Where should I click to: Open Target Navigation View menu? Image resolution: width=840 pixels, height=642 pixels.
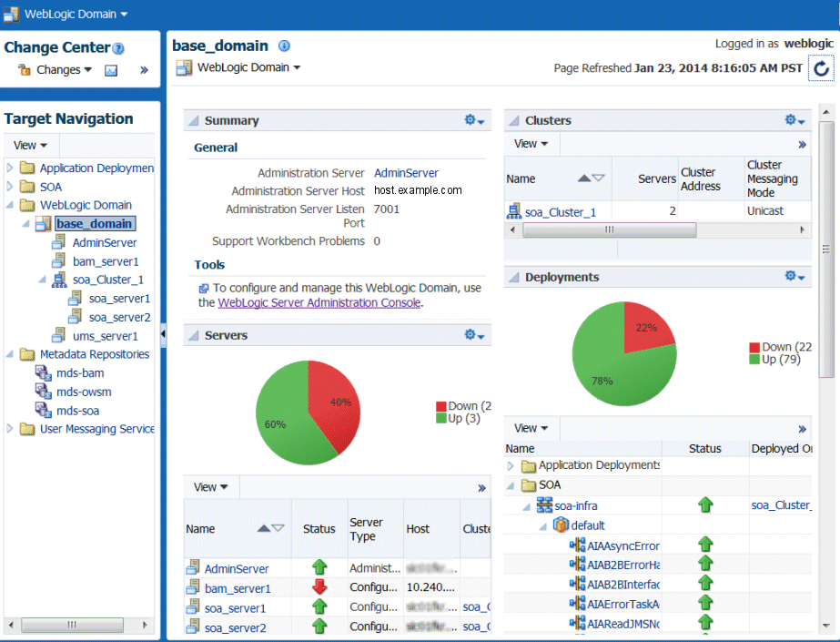click(31, 145)
